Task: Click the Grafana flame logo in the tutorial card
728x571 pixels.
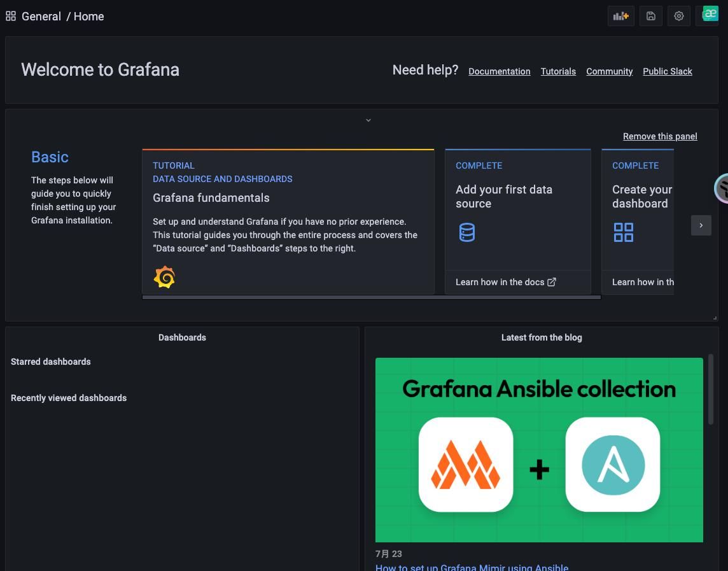Action: 164,276
